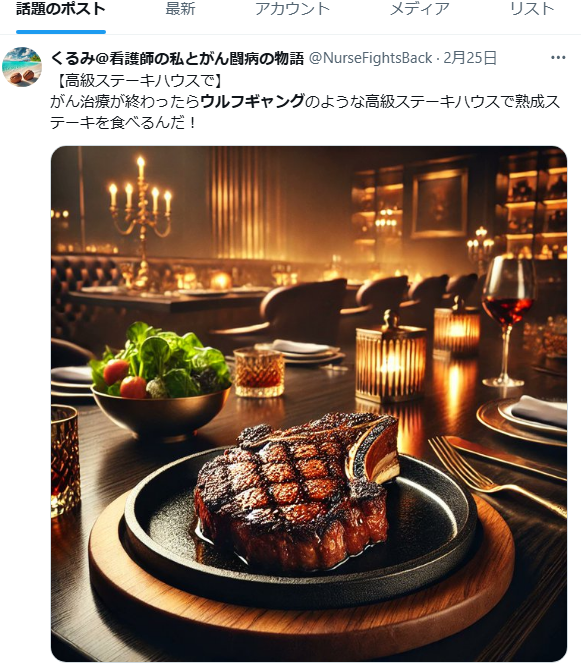Open the three-dot more options menu
This screenshot has height=667, width=581.
pos(558,58)
